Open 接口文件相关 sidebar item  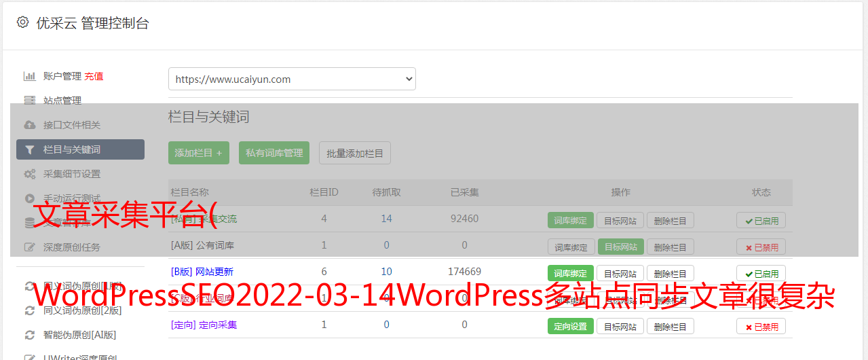[72, 125]
